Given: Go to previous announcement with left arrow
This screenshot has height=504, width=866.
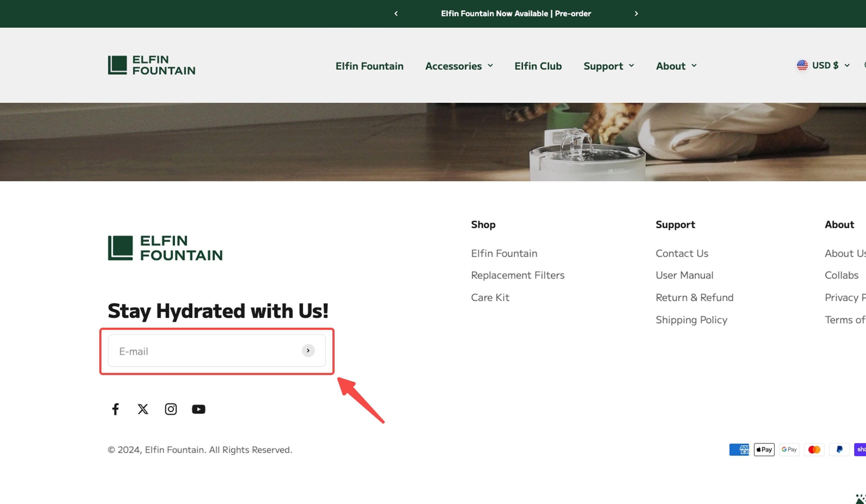Looking at the screenshot, I should point(396,13).
